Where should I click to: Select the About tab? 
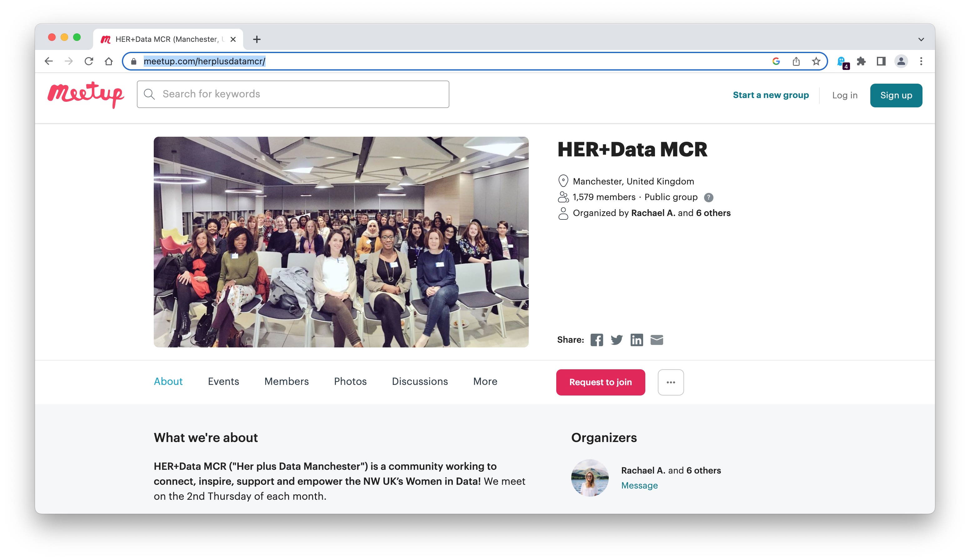coord(168,381)
